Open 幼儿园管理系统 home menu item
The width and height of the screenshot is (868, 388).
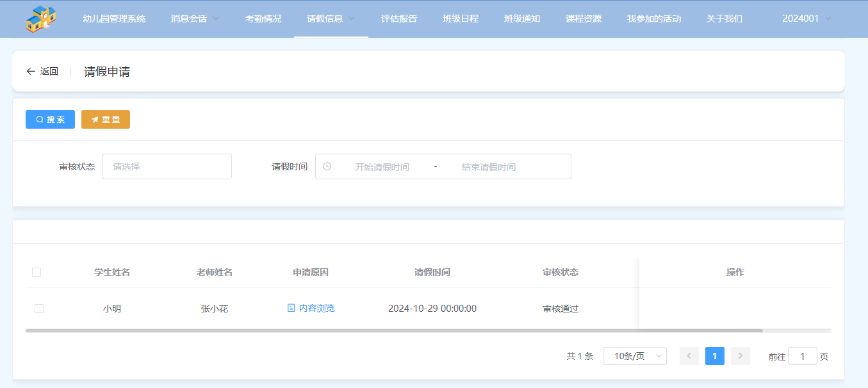tap(114, 19)
